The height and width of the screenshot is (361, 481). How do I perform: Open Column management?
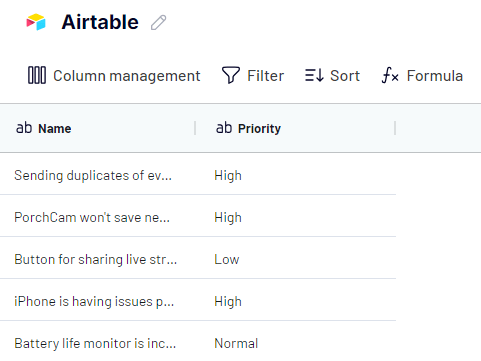click(x=114, y=75)
